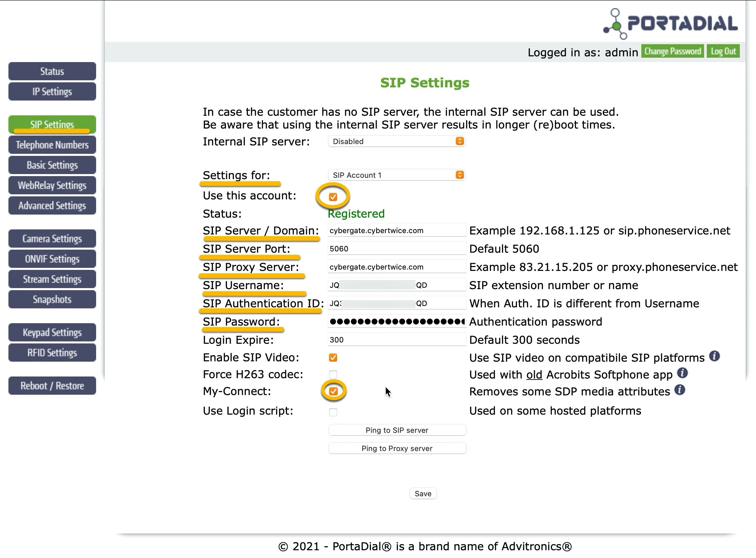Go to IP Settings

[x=52, y=91]
